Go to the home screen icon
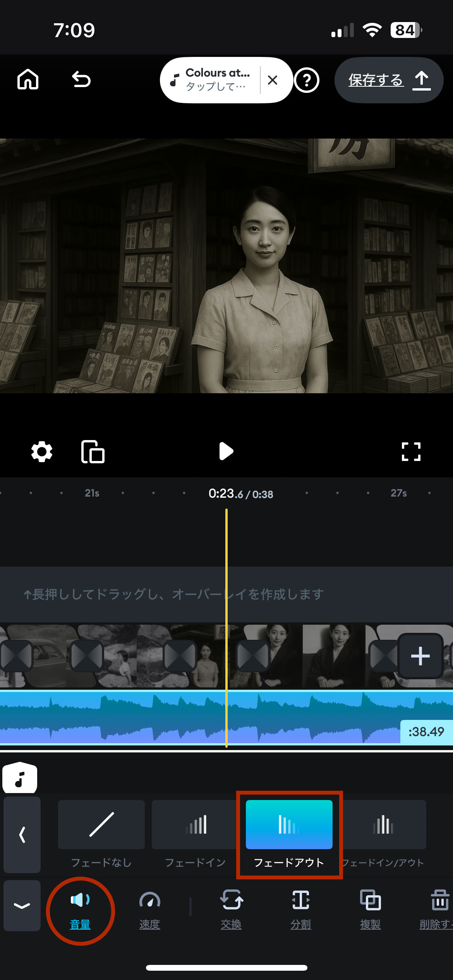 point(28,80)
